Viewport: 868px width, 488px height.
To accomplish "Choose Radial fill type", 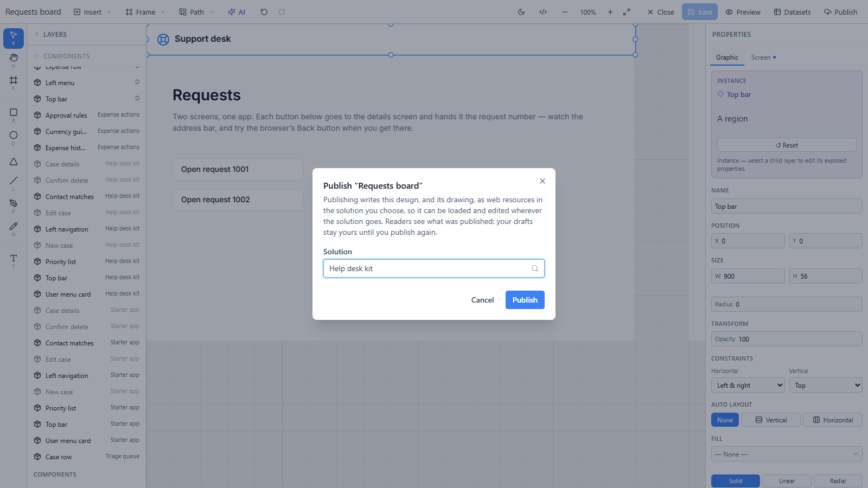I will pyautogui.click(x=838, y=481).
